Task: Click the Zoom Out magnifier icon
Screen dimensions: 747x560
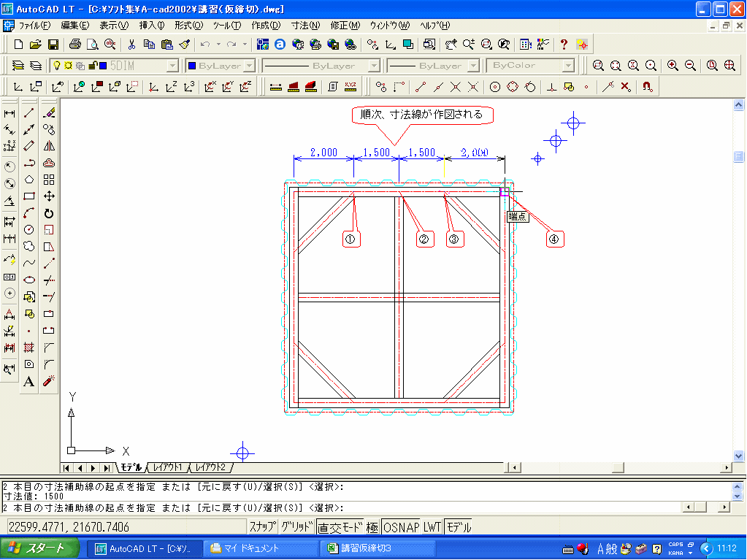Action: (690, 65)
